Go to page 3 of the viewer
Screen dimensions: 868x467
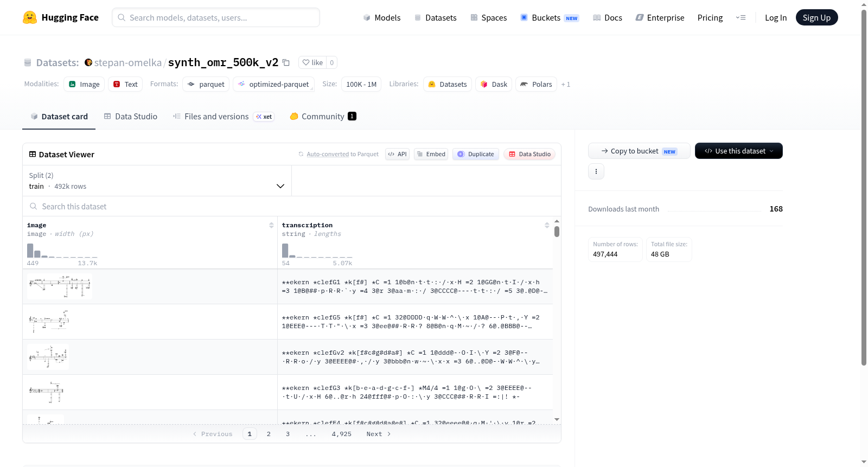[x=288, y=434]
